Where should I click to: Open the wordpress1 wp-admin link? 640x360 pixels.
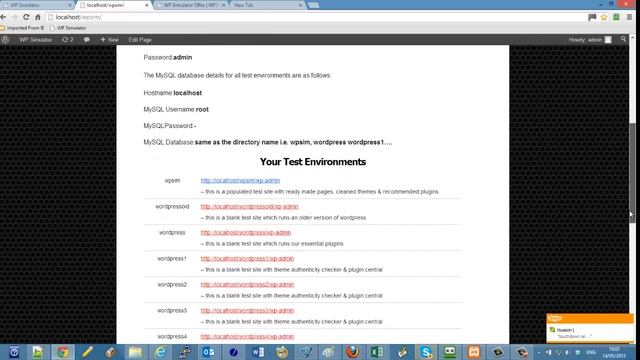(247, 259)
